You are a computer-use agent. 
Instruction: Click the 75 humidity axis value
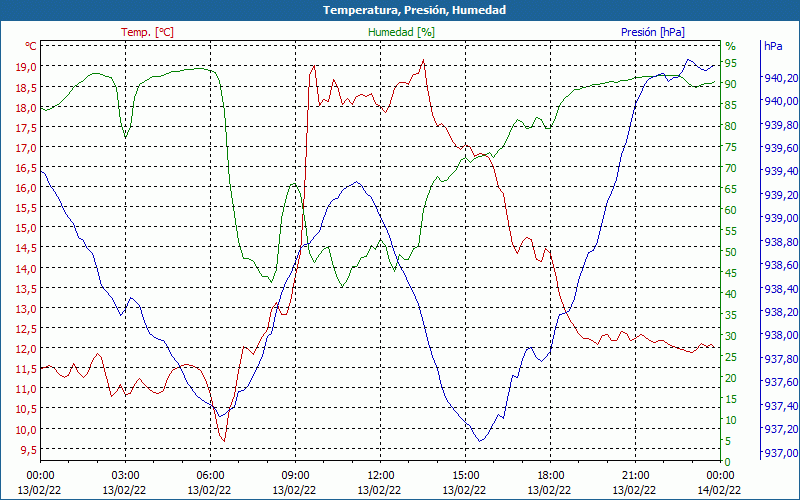point(731,147)
